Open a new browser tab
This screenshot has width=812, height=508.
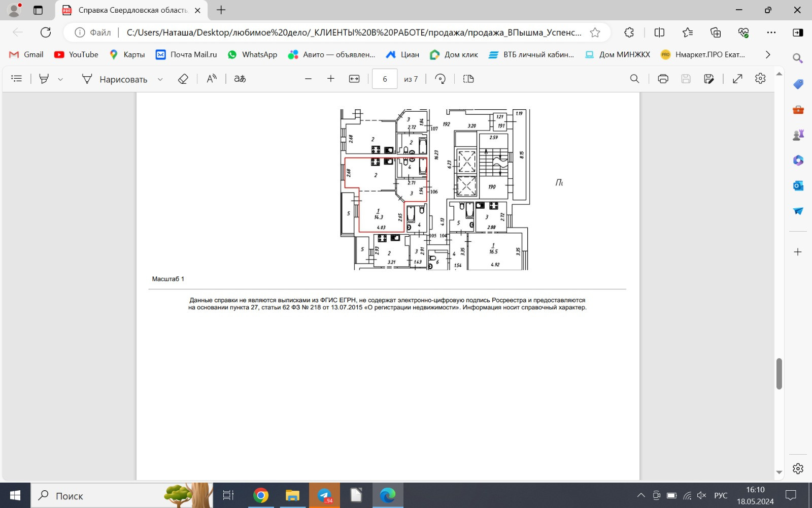coord(221,10)
